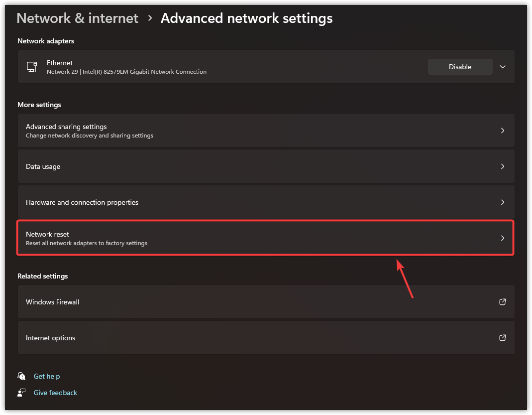Viewport: 532px width, 415px height.
Task: Open the Advanced sharing settings chevron arrow
Action: click(503, 131)
